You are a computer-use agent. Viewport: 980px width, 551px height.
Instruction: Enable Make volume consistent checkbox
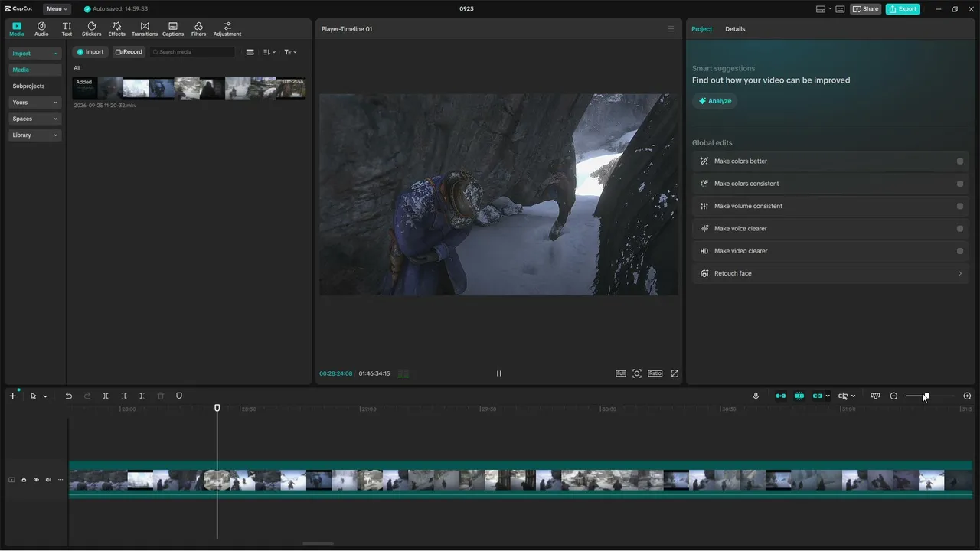pos(959,206)
